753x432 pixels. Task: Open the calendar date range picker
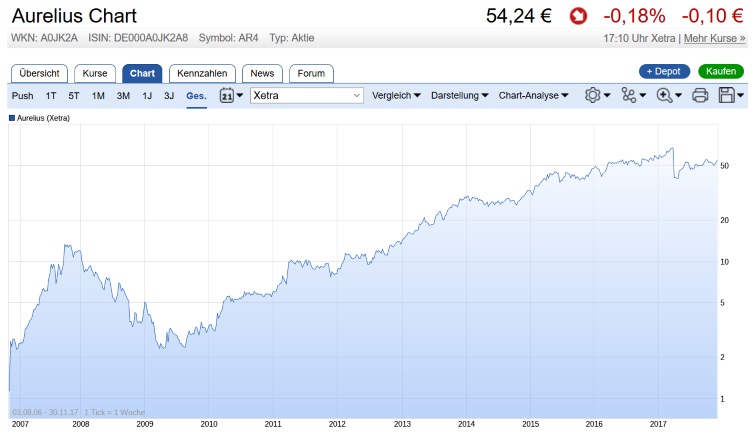pyautogui.click(x=231, y=96)
